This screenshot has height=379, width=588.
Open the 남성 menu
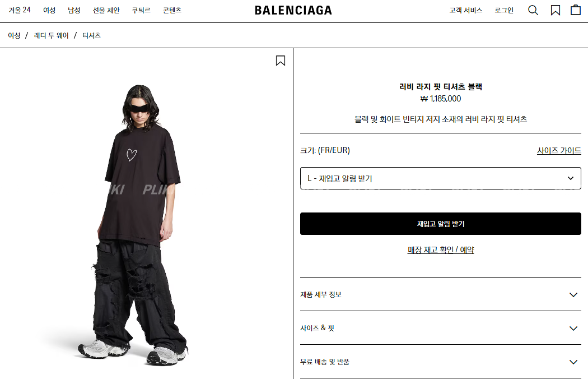coord(74,10)
